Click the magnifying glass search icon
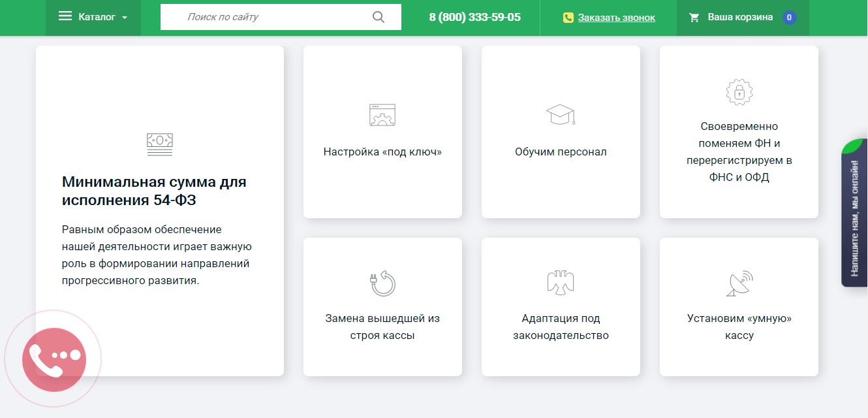The image size is (868, 418). pos(379,17)
